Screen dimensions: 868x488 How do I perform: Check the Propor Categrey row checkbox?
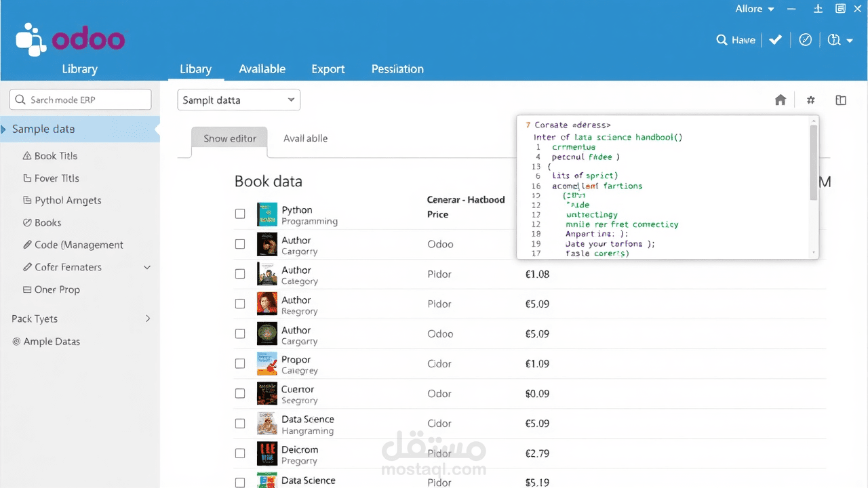point(240,363)
